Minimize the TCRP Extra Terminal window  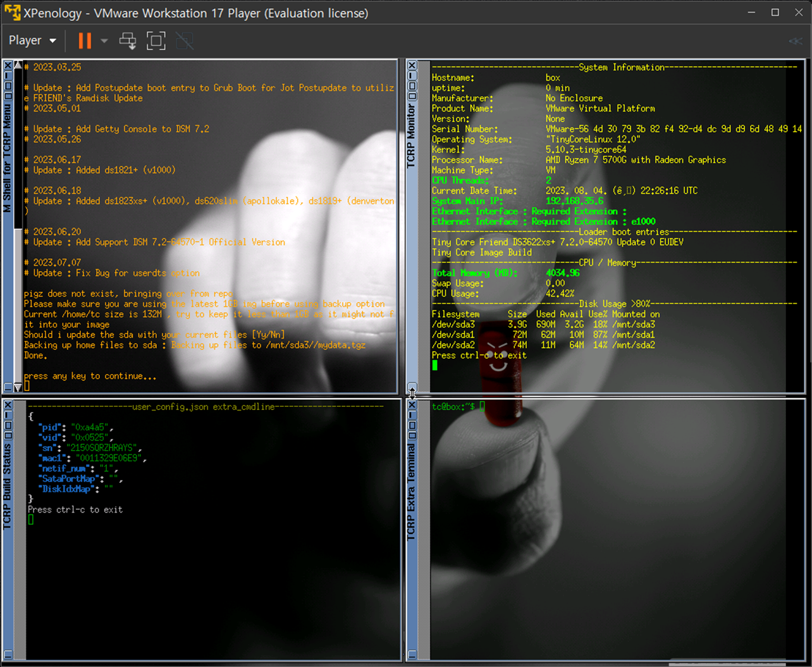coord(412,415)
